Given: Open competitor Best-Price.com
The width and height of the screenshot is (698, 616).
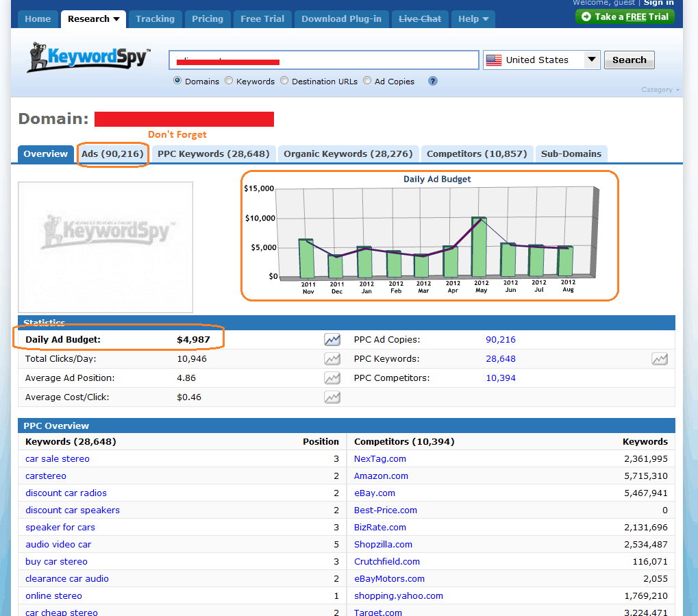Looking at the screenshot, I should (386, 510).
